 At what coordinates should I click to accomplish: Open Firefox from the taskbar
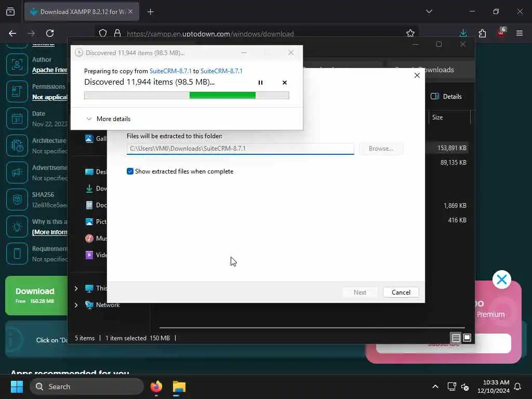pyautogui.click(x=156, y=387)
